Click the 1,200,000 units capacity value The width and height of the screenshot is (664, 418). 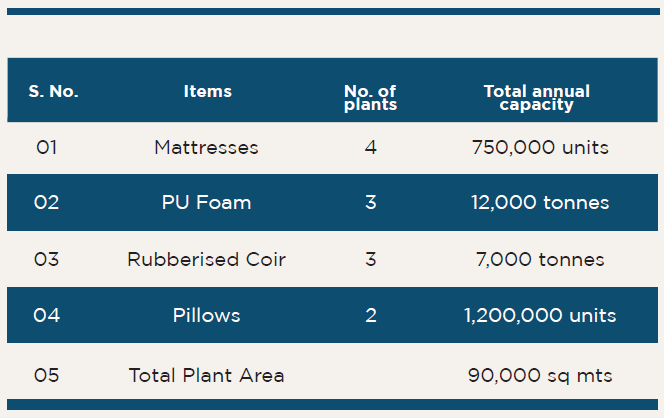coord(540,316)
